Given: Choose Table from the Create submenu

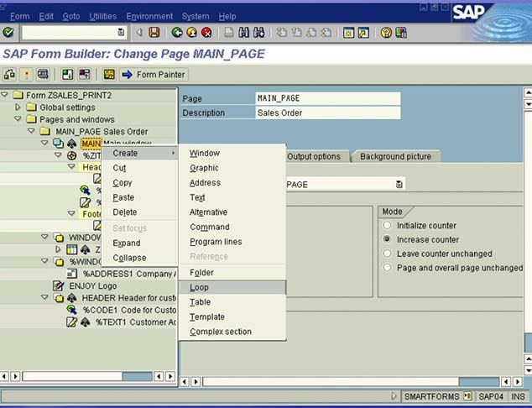Looking at the screenshot, I should click(x=232, y=302).
